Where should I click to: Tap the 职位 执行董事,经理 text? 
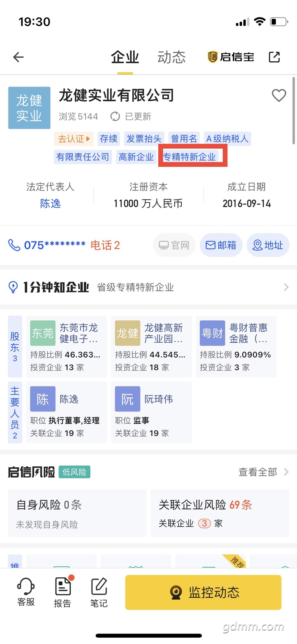coord(65,420)
